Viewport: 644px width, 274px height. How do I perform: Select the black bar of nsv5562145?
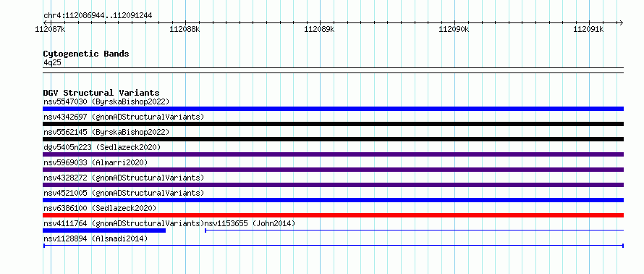pos(333,139)
